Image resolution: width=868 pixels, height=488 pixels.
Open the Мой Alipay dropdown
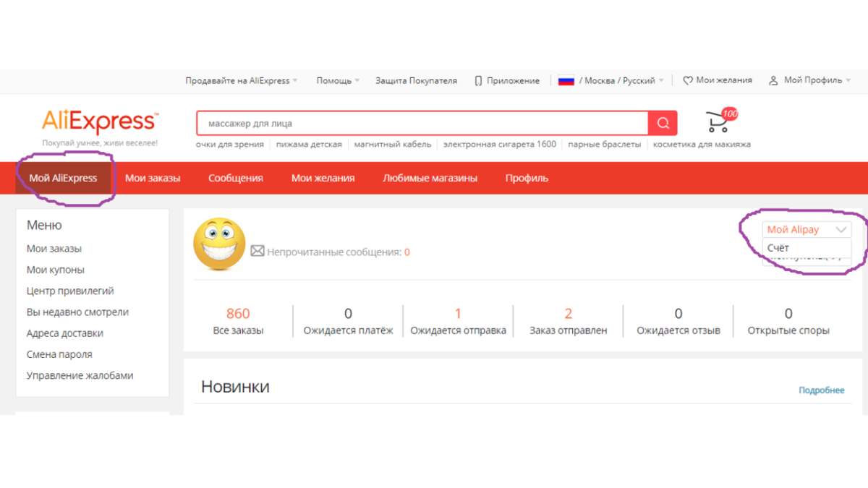(x=807, y=230)
